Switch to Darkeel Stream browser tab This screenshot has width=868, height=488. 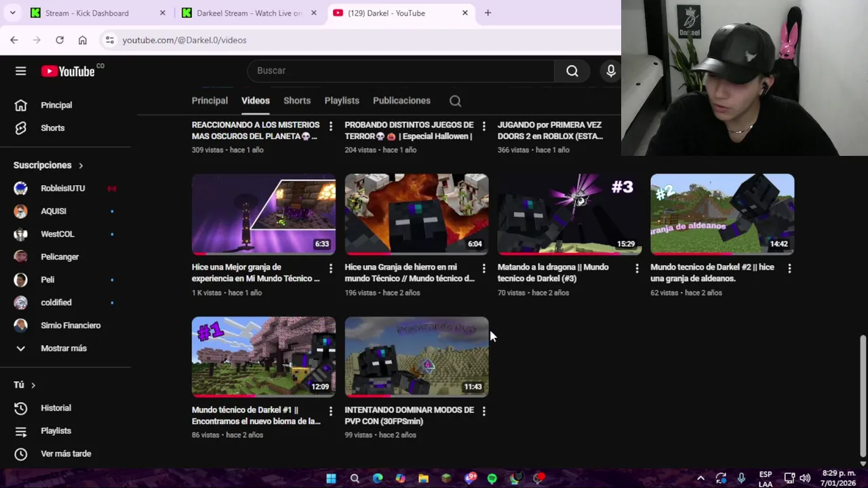click(250, 13)
